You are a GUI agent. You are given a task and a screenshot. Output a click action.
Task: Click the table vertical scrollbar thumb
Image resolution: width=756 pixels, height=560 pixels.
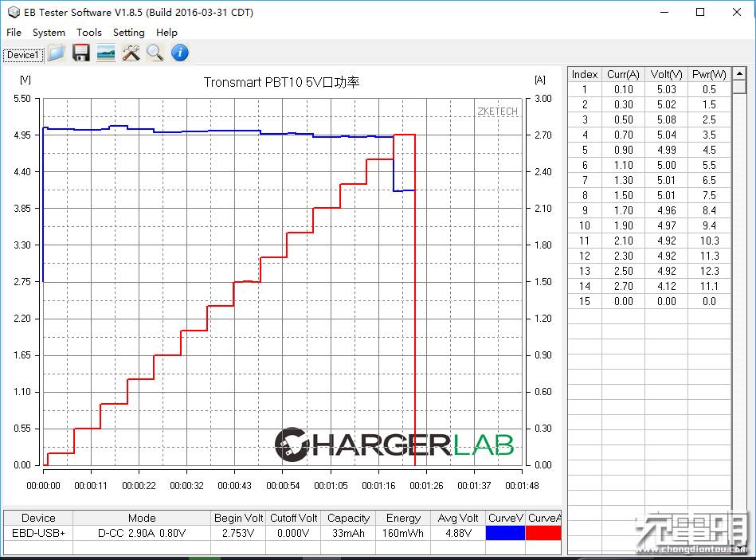point(738,88)
